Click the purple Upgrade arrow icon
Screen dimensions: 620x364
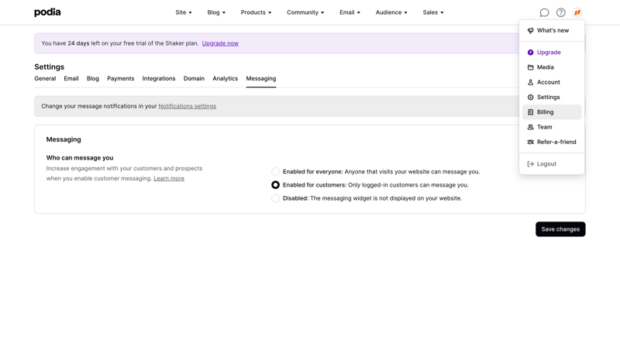[x=531, y=52]
